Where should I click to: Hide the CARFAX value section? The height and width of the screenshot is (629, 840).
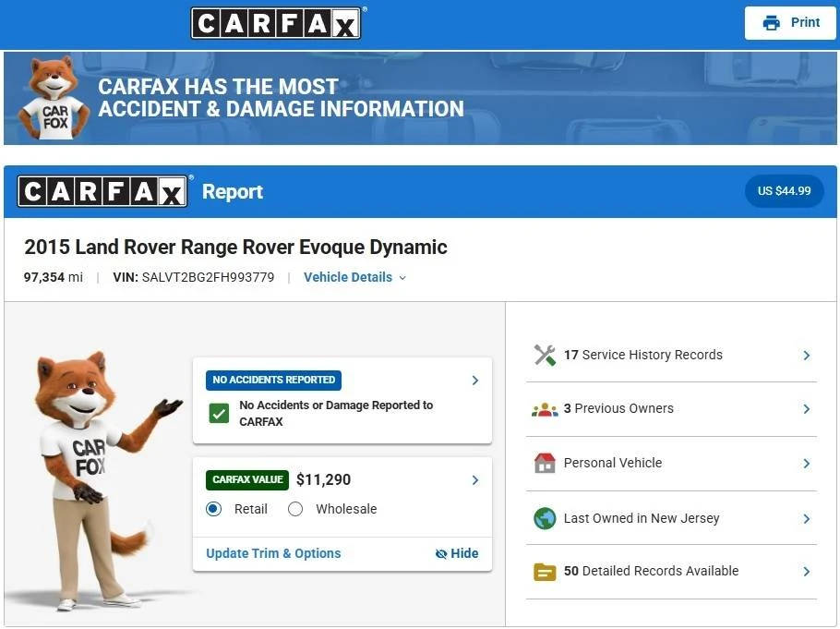[457, 553]
